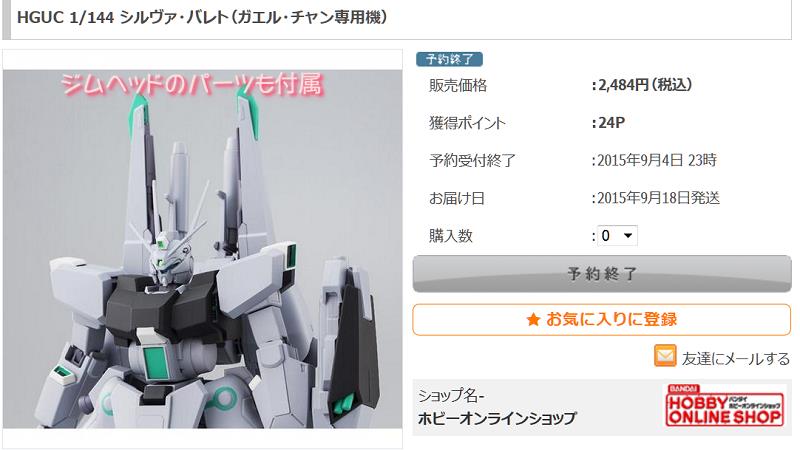This screenshot has width=800, height=450.
Task: Click the pink ジムヘッド caption on image
Action: click(x=192, y=84)
